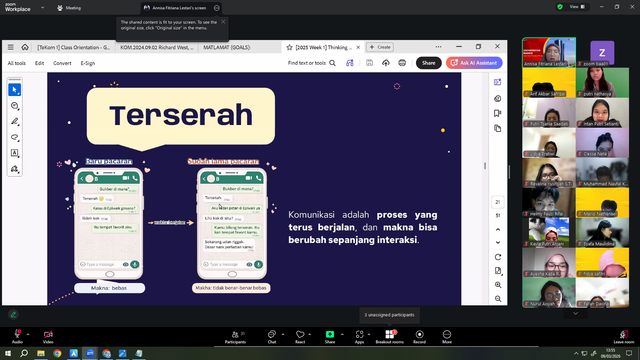Zoom out with the minus magnifier

point(498,299)
